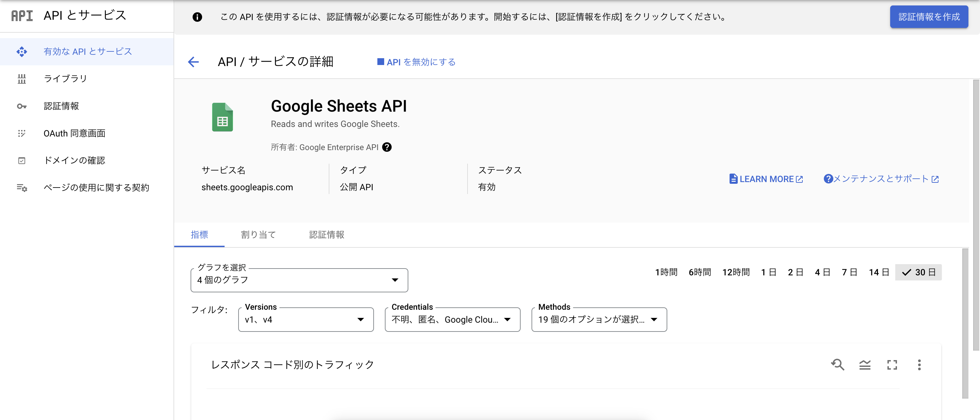980x420 pixels.
Task: Switch time range to 1時間
Action: pyautogui.click(x=666, y=272)
